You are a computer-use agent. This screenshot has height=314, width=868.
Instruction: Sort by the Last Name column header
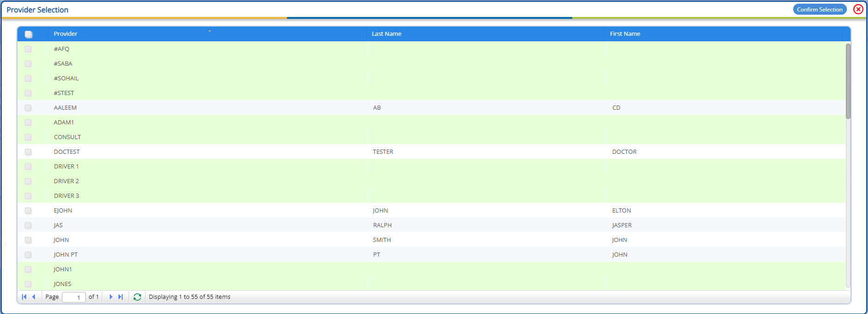coord(486,34)
